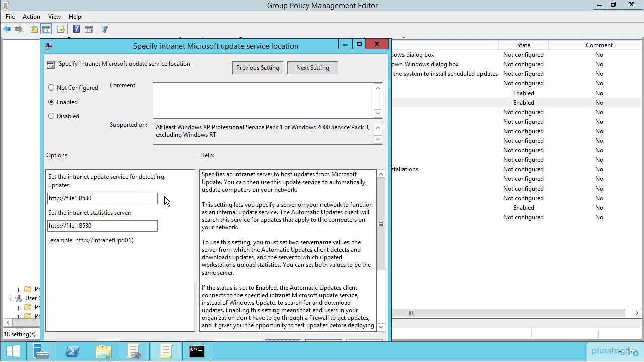This screenshot has width=644, height=362.
Task: Click the Editor window title bar icon
Action: 6,6
